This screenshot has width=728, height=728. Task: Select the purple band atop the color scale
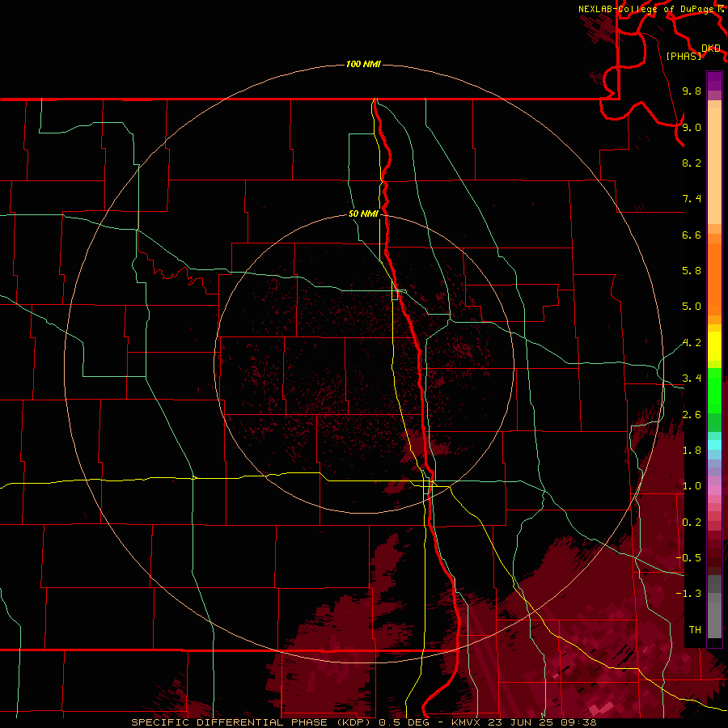click(x=714, y=81)
